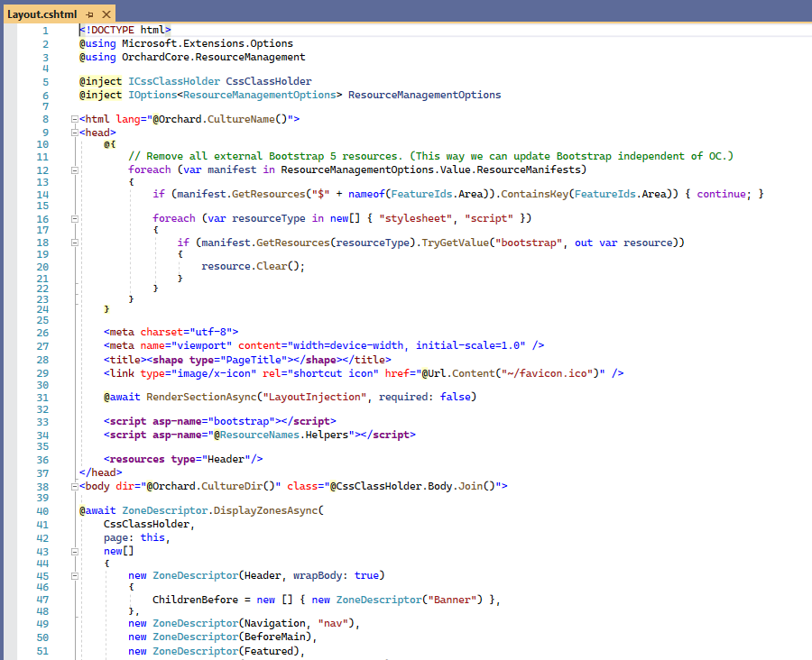Click the TryGetValue method call

[456, 243]
